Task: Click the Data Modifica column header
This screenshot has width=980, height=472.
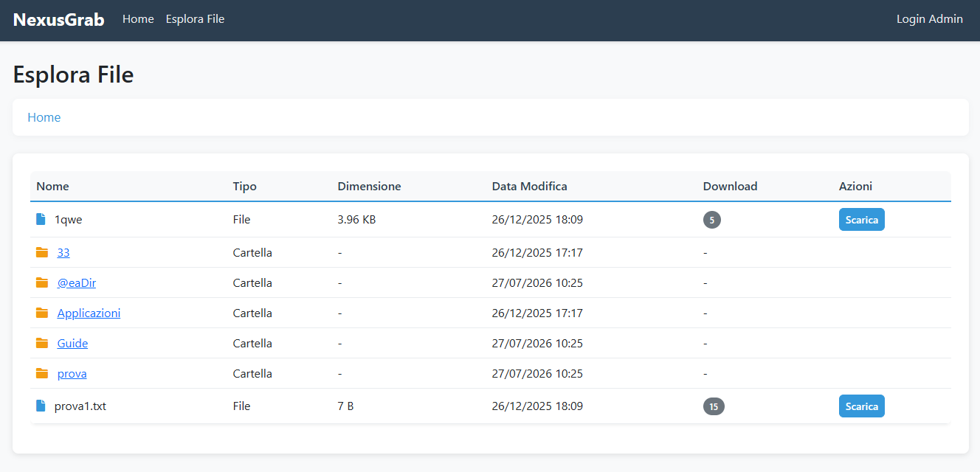Action: (530, 186)
